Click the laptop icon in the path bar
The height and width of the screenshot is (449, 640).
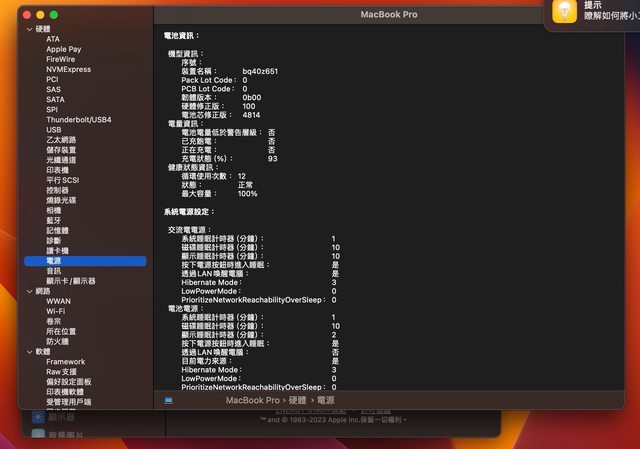click(x=168, y=400)
